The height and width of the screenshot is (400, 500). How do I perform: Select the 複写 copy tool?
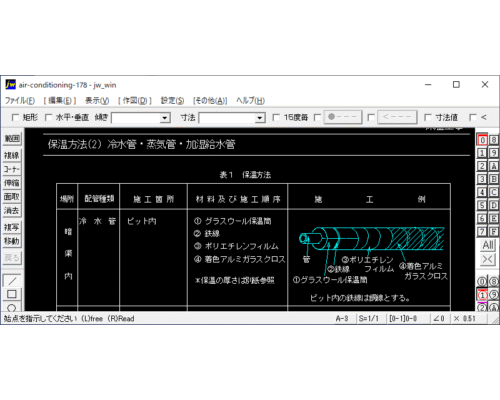[x=12, y=227]
